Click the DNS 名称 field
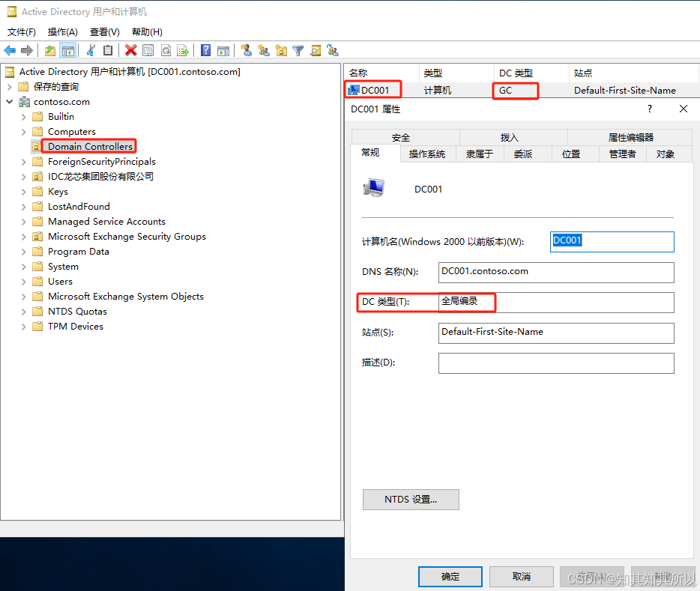Image resolution: width=700 pixels, height=591 pixels. tap(556, 273)
